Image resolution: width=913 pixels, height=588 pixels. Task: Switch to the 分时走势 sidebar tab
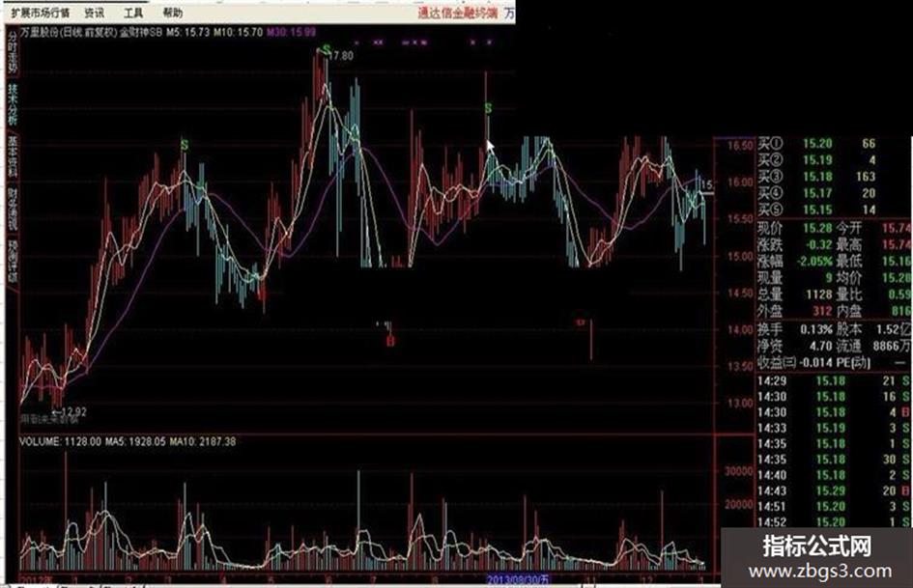coord(13,52)
